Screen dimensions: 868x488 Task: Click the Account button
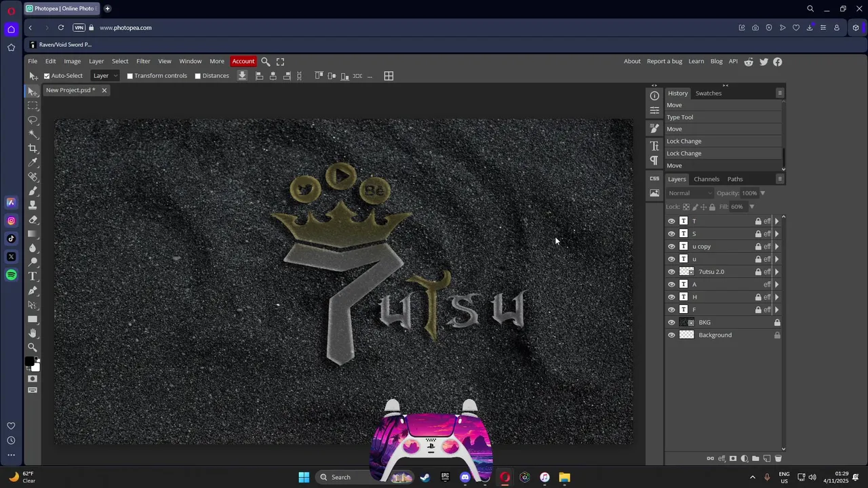coord(243,62)
